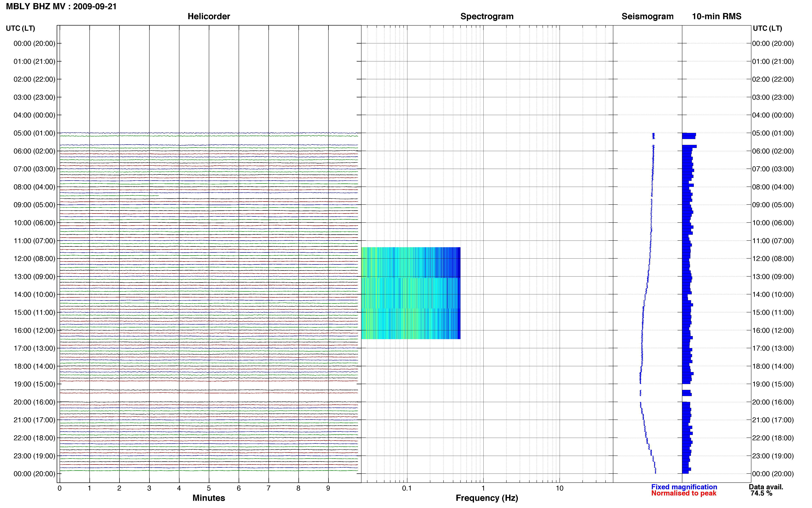Click the 'Frequency (Hz)' x-axis label
Image resolution: width=812 pixels, height=508 pixels.
487,498
